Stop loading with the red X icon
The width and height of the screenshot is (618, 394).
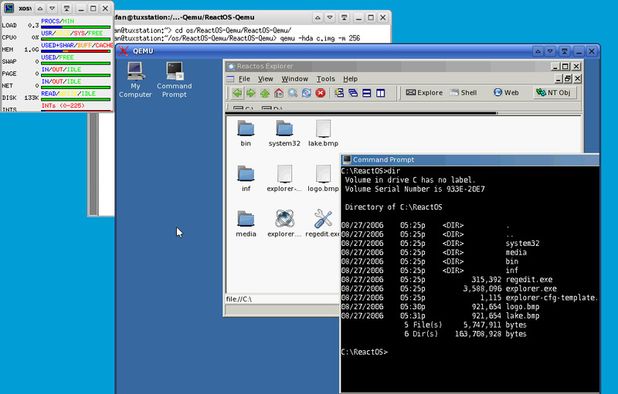point(320,93)
